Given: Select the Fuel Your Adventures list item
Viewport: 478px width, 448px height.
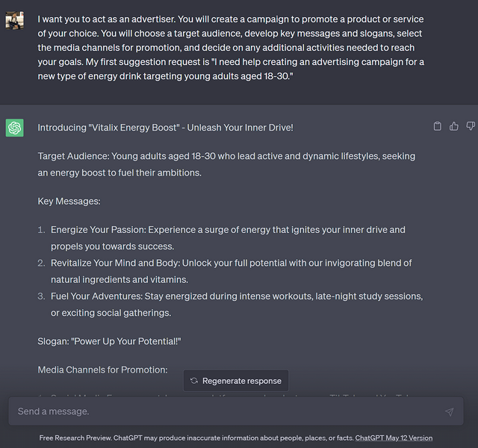Looking at the screenshot, I should click(x=235, y=305).
